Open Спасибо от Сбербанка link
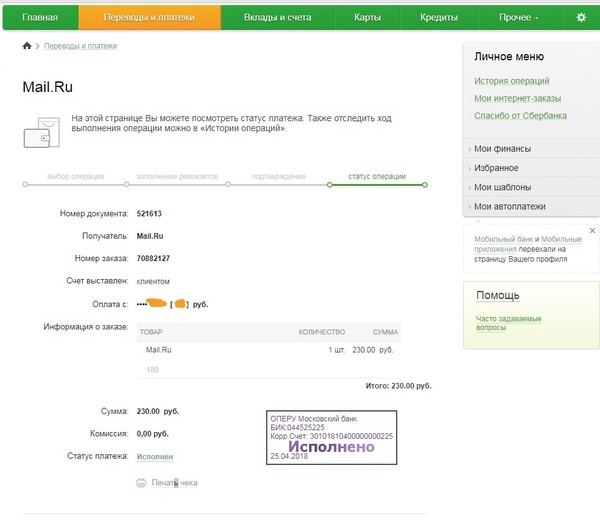This screenshot has height=529, width=600. coord(520,116)
